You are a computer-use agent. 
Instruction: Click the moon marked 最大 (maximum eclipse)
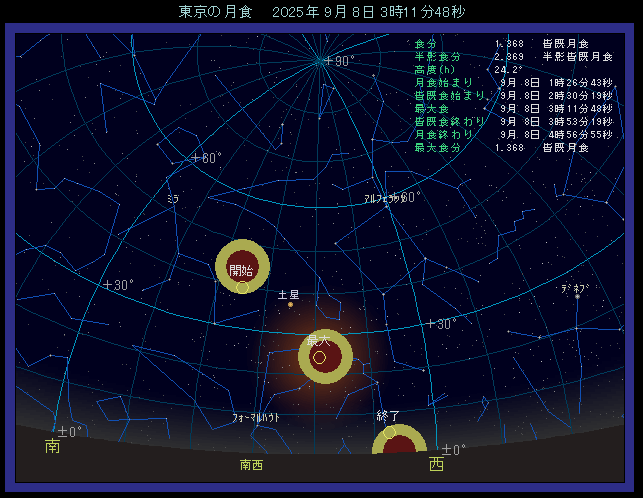click(x=325, y=356)
